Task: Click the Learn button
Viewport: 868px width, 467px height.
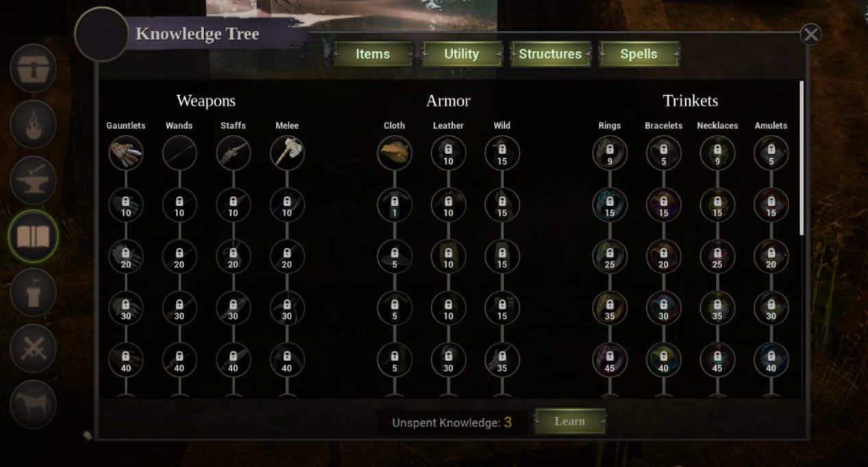Action: click(x=570, y=422)
